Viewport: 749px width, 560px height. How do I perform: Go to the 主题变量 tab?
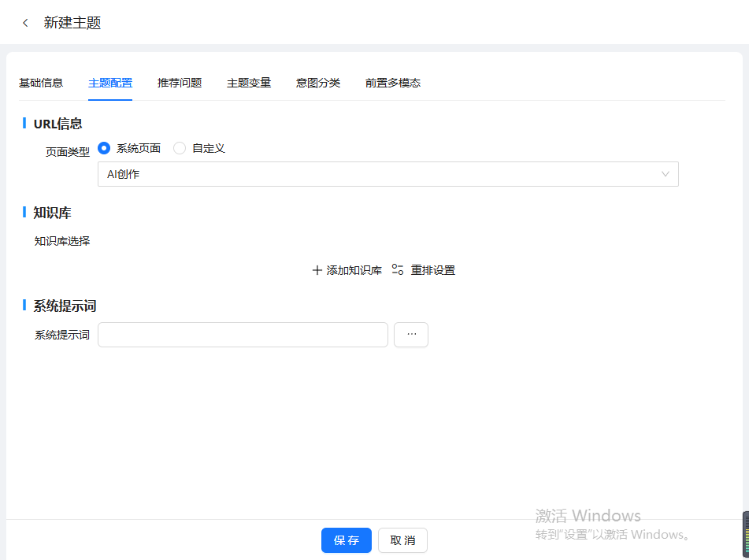click(249, 83)
